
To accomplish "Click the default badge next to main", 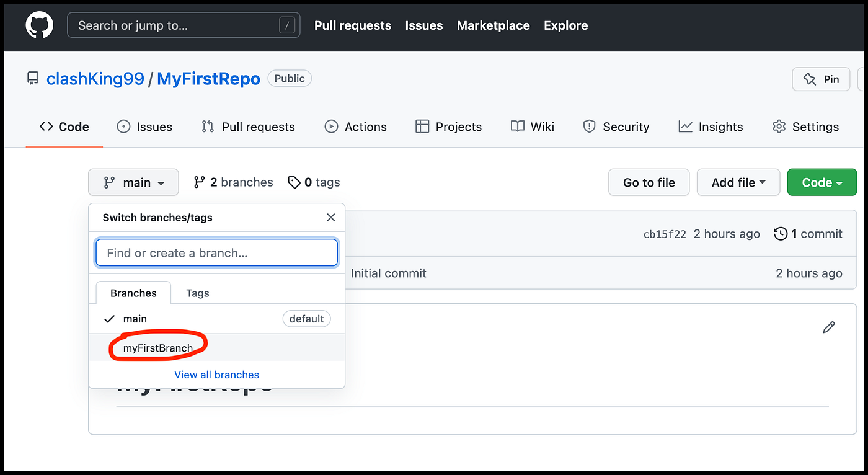I will tap(307, 319).
